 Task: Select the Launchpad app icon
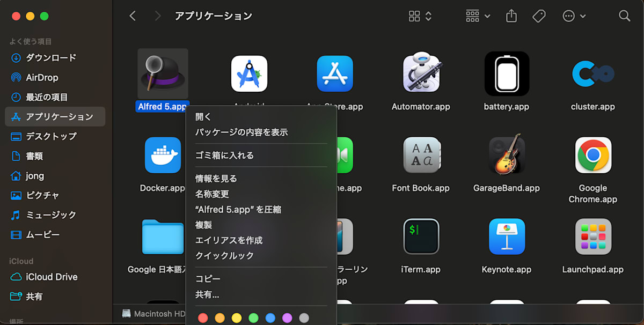click(x=593, y=237)
